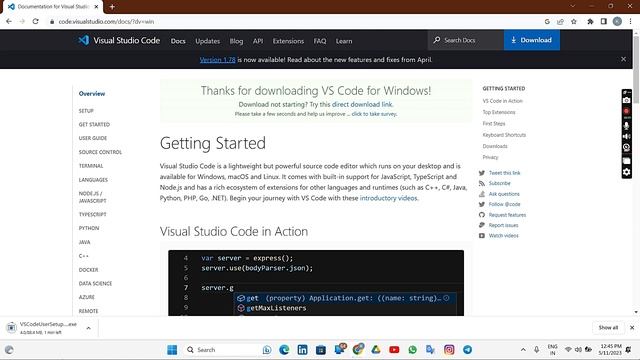Open the PYTHON sidebar section
The height and width of the screenshot is (360, 640).
click(89, 228)
